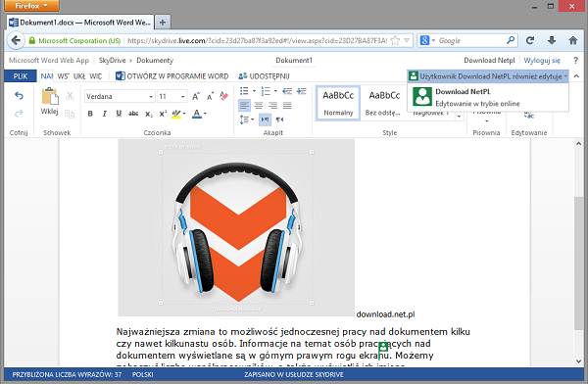Open the font size 11 dropdown
The image size is (588, 384).
pyautogui.click(x=182, y=96)
